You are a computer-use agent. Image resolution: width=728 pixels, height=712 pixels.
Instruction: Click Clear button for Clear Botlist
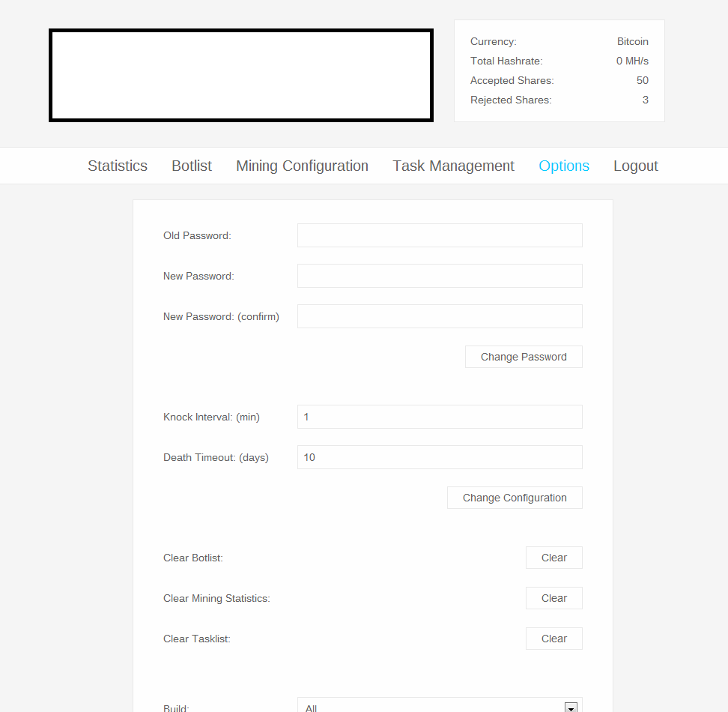[554, 558]
